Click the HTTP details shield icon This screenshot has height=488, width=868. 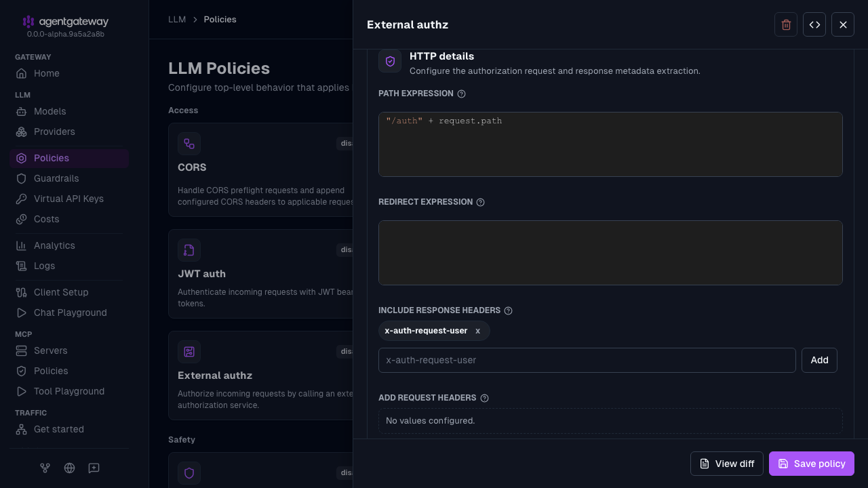point(390,61)
